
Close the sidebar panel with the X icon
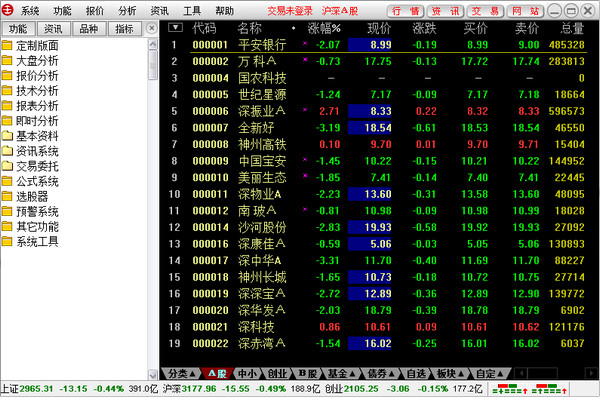152,28
